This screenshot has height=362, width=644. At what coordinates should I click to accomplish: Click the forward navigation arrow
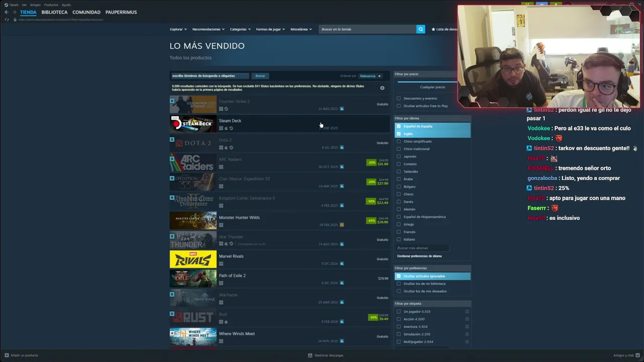tap(14, 12)
